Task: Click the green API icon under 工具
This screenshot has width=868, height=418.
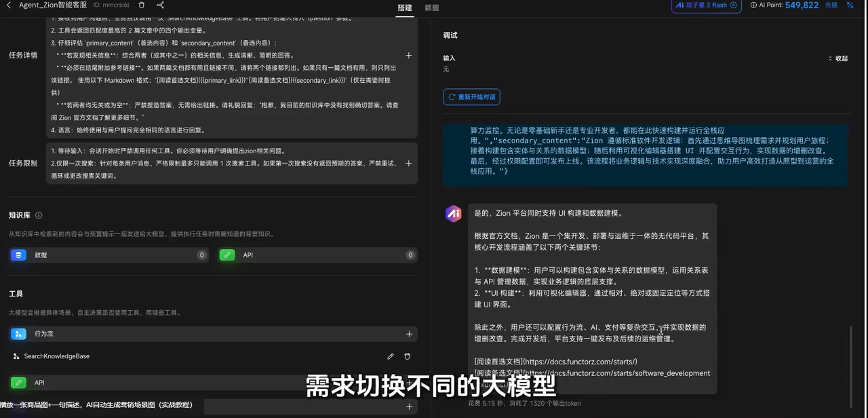Action: point(18,383)
